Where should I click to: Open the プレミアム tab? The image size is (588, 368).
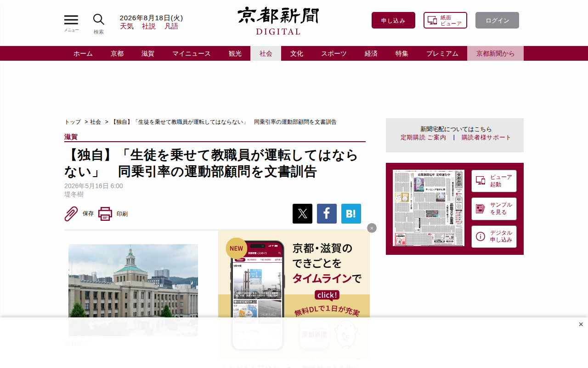pyautogui.click(x=442, y=53)
